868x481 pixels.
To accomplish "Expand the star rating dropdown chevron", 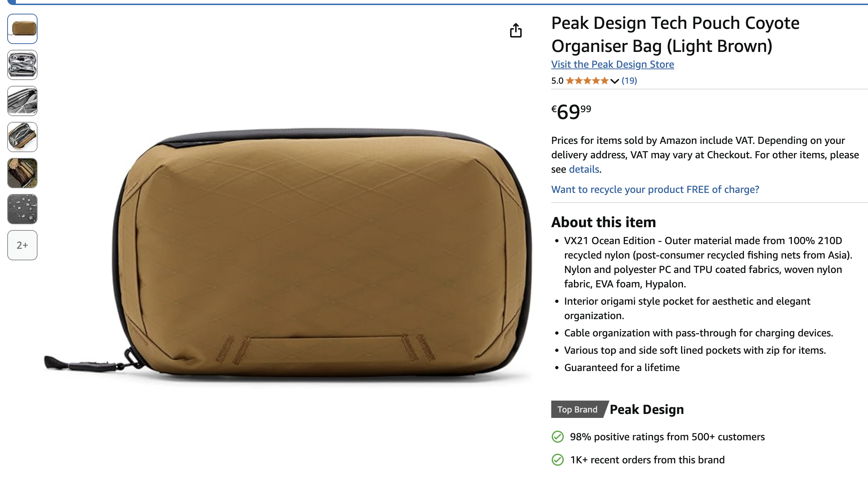I will click(615, 81).
